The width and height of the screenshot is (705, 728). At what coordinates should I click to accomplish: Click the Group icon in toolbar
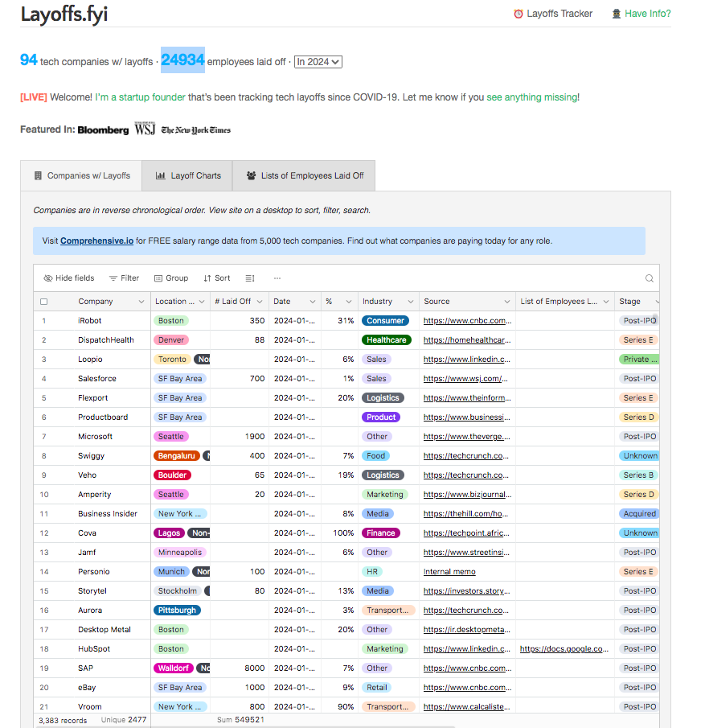tap(158, 278)
